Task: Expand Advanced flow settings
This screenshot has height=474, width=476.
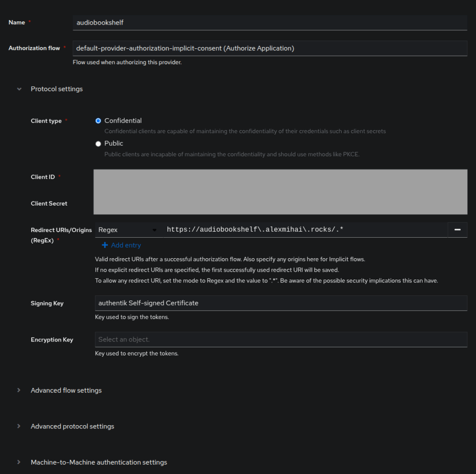Action: [x=66, y=390]
